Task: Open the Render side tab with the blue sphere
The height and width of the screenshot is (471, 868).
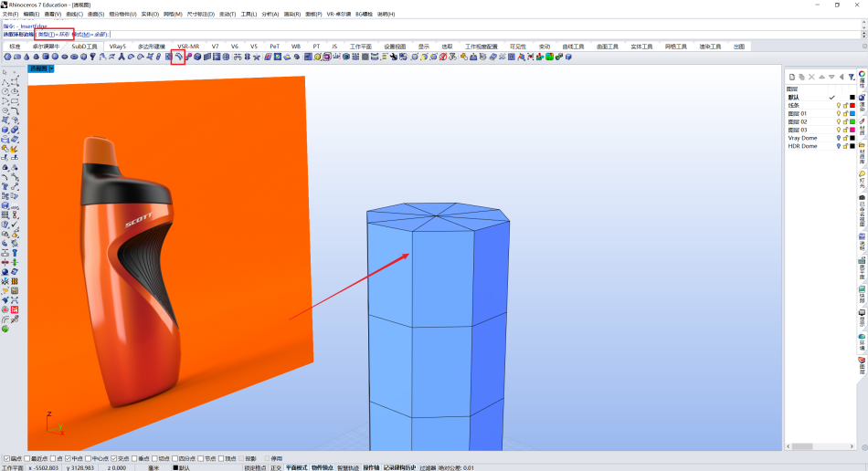Action: [862, 99]
